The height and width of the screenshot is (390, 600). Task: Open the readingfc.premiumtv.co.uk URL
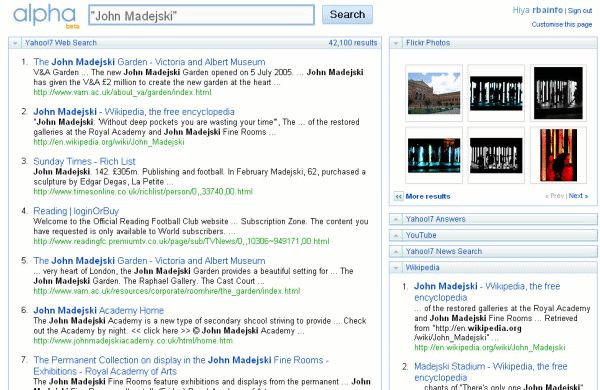(181, 241)
